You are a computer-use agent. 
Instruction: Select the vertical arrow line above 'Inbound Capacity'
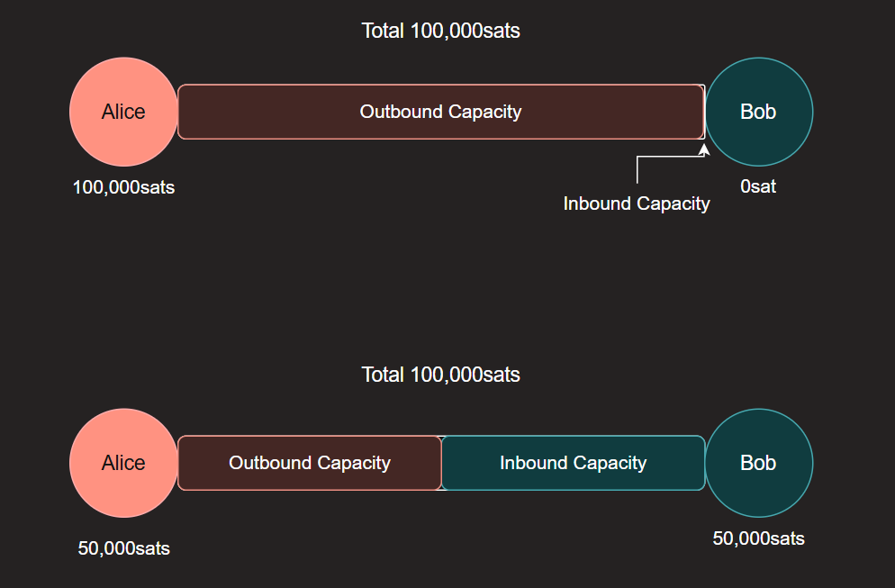[637, 171]
